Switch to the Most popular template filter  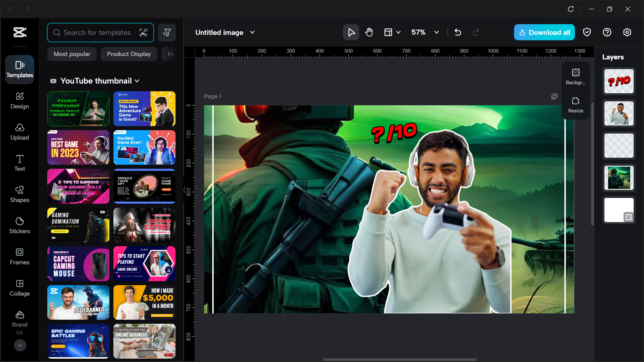click(x=72, y=54)
